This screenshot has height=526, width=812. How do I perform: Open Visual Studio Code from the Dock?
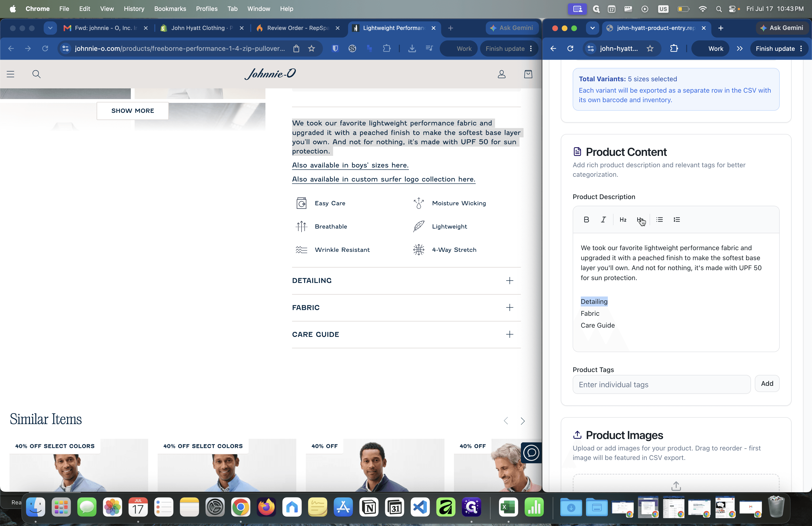(420, 507)
